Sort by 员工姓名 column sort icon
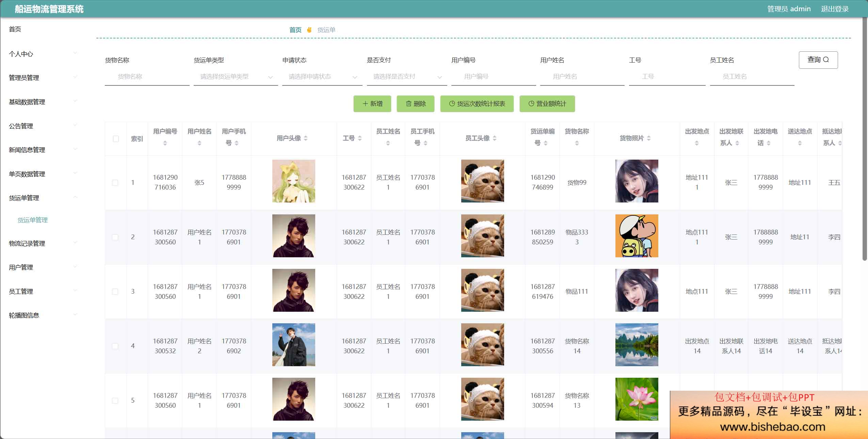Image resolution: width=868 pixels, height=439 pixels. coord(388,143)
